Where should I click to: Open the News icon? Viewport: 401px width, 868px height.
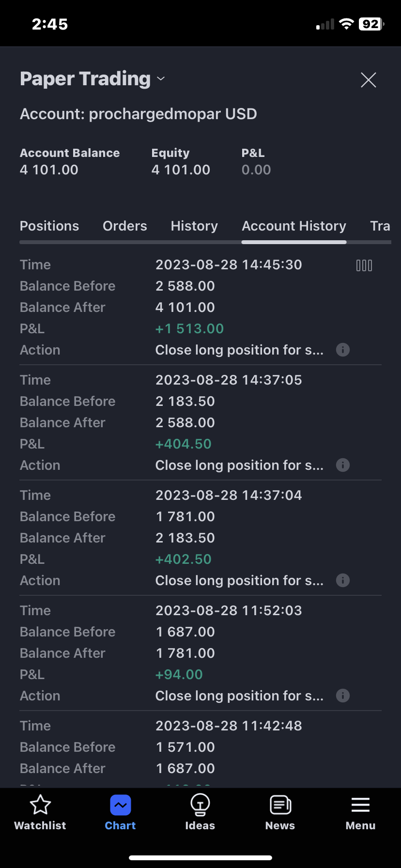click(x=280, y=805)
